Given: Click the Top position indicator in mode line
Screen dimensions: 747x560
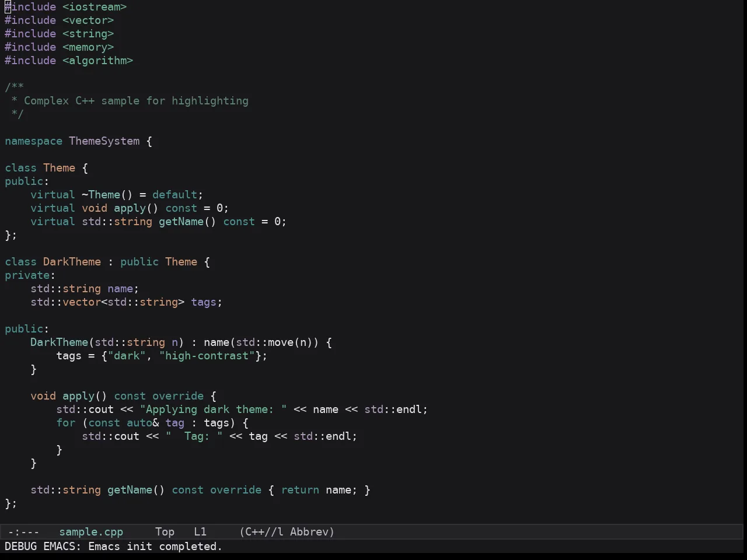Looking at the screenshot, I should (x=165, y=532).
